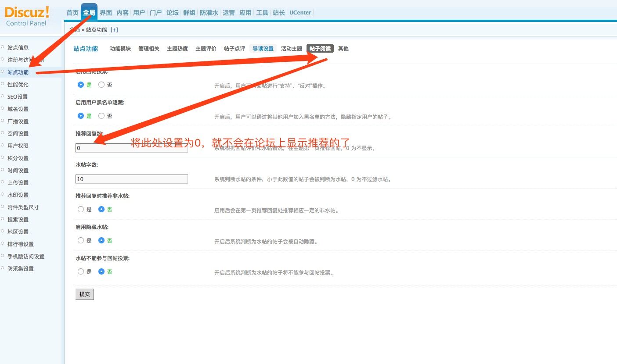Image resolution: width=617 pixels, height=364 pixels.
Task: Open 搜索设置 in the sidebar
Action: coord(18,220)
